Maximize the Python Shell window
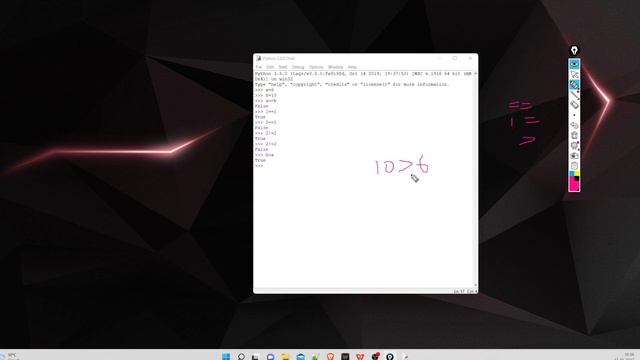This screenshot has width=640, height=360. coord(455,58)
